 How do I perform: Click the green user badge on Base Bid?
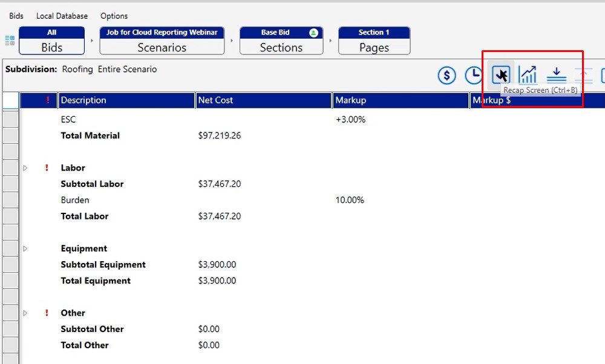(x=313, y=33)
